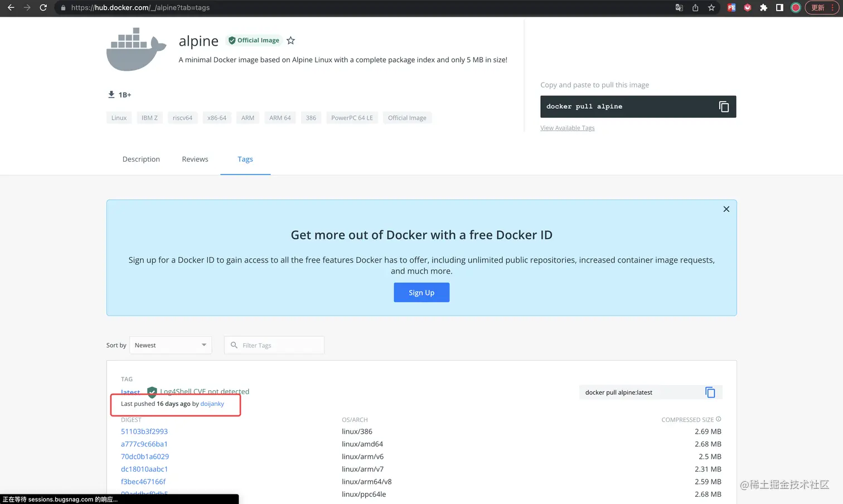Bookmark the page with the star icon

tap(711, 8)
